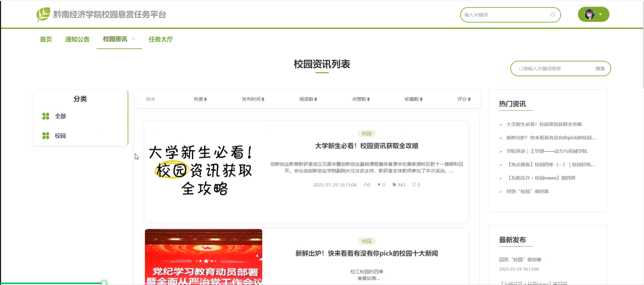This screenshot has height=285, width=644.
Task: Click the 搜索 button
Action: tap(600, 69)
